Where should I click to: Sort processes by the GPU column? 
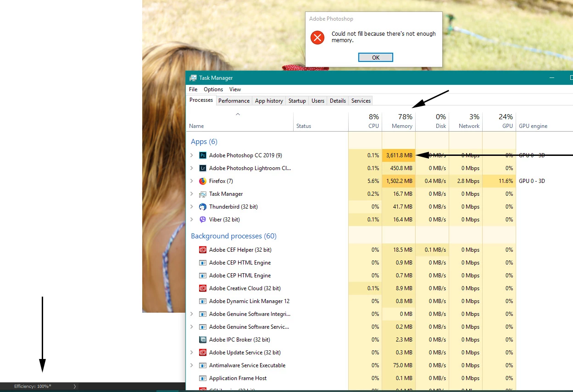(x=499, y=121)
